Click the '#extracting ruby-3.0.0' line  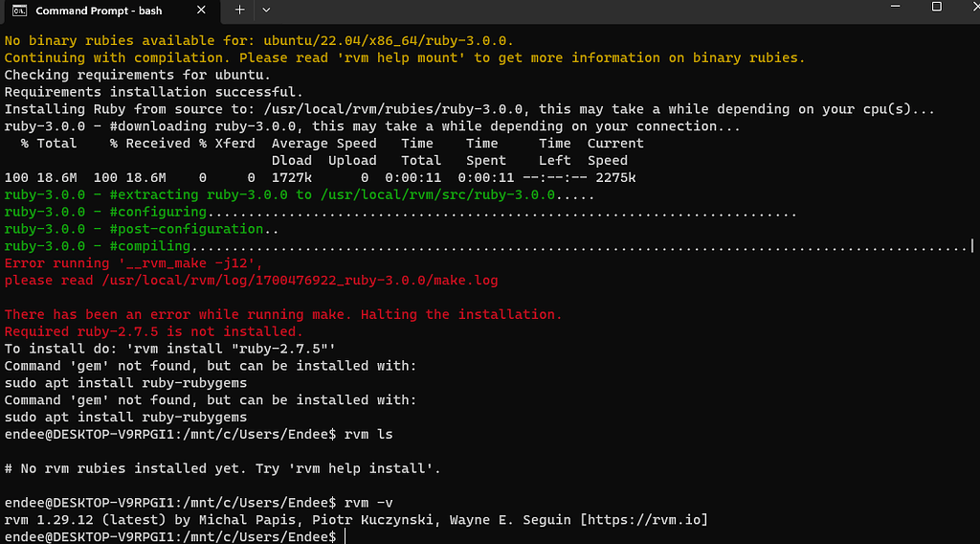[x=300, y=195]
